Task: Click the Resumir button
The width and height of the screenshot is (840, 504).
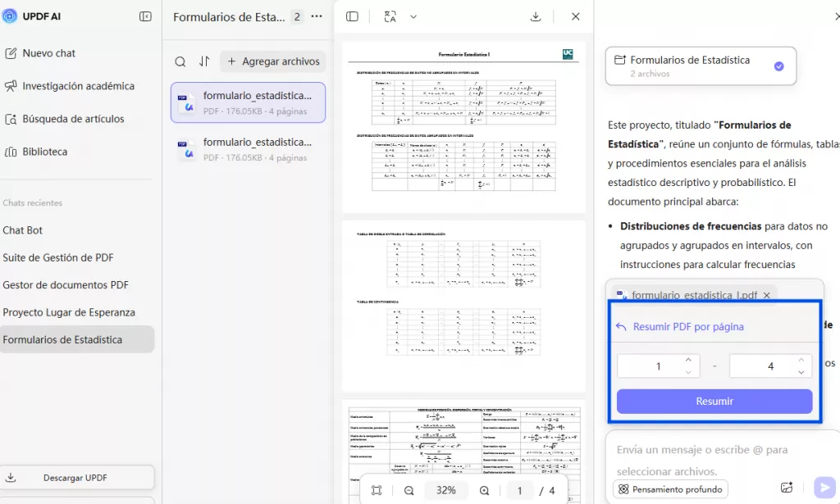Action: point(714,401)
